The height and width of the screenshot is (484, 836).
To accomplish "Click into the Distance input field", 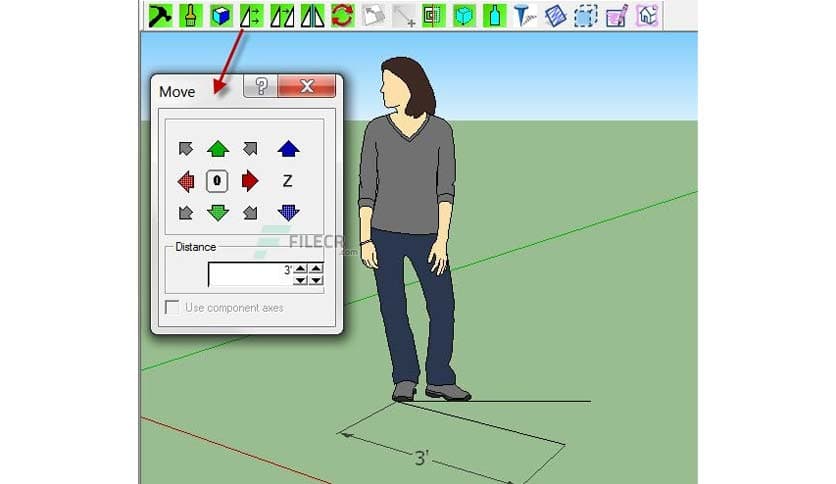I will click(x=251, y=275).
